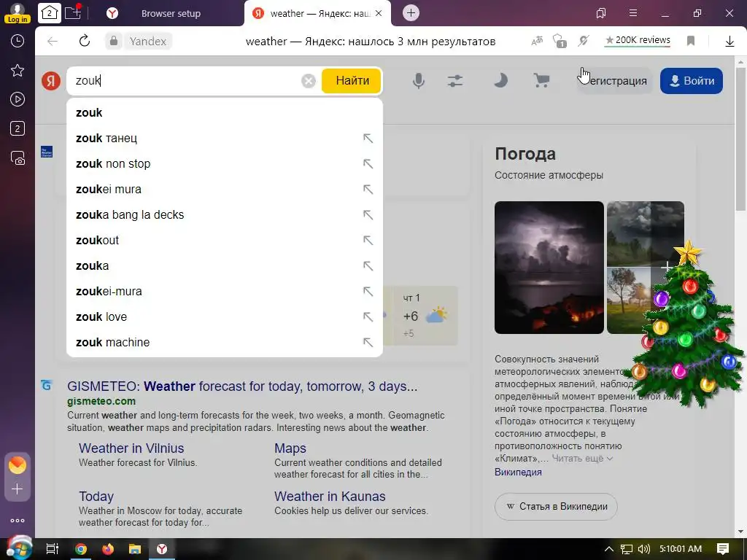Click the Yandex Я logo

point(51,81)
